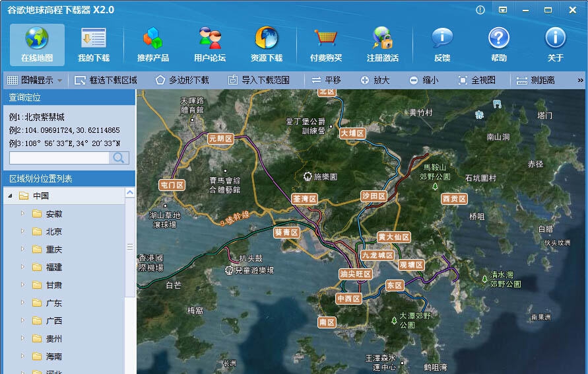
Task: Click the location search text field
Action: click(x=59, y=158)
